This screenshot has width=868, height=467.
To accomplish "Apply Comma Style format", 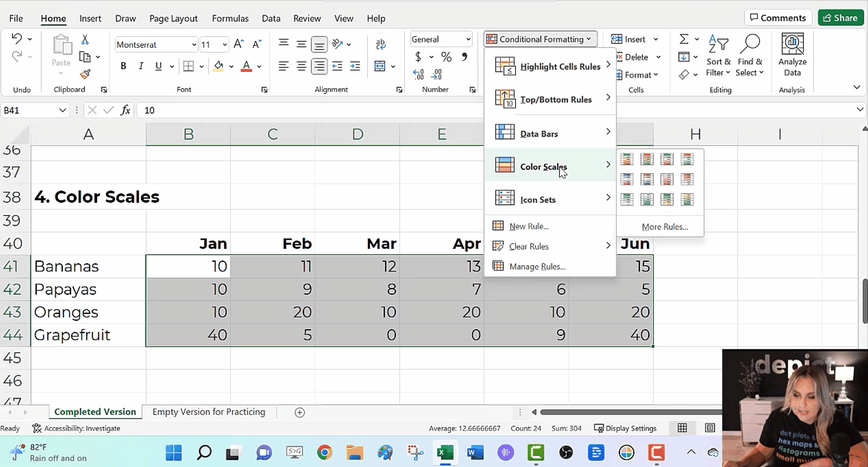I will point(464,57).
